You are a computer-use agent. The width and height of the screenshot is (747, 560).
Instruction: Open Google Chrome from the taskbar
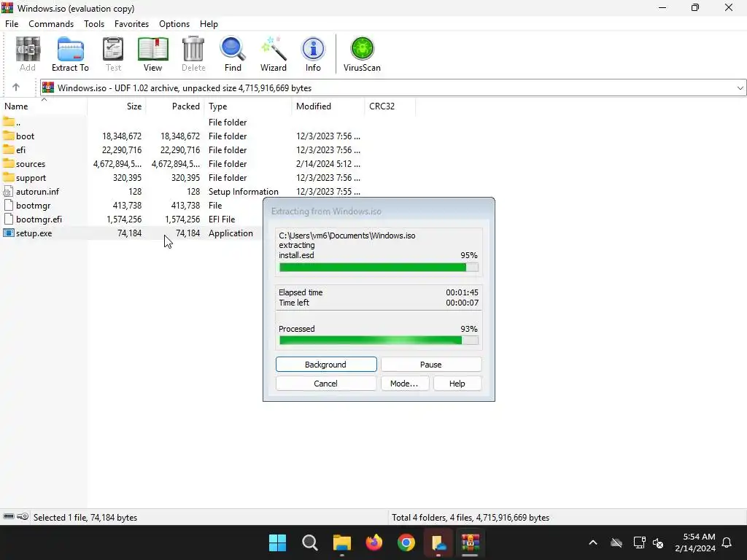tap(406, 542)
